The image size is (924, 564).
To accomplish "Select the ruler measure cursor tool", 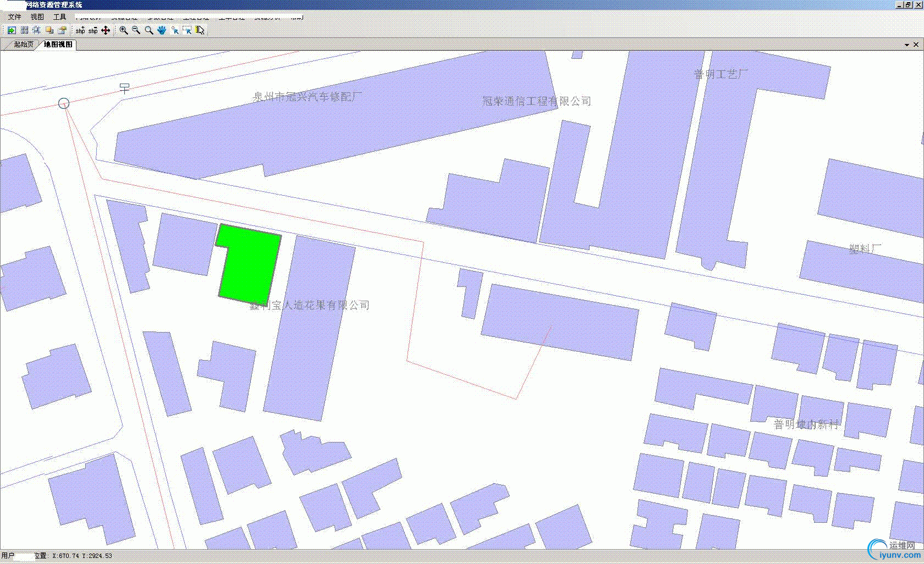I will [200, 30].
